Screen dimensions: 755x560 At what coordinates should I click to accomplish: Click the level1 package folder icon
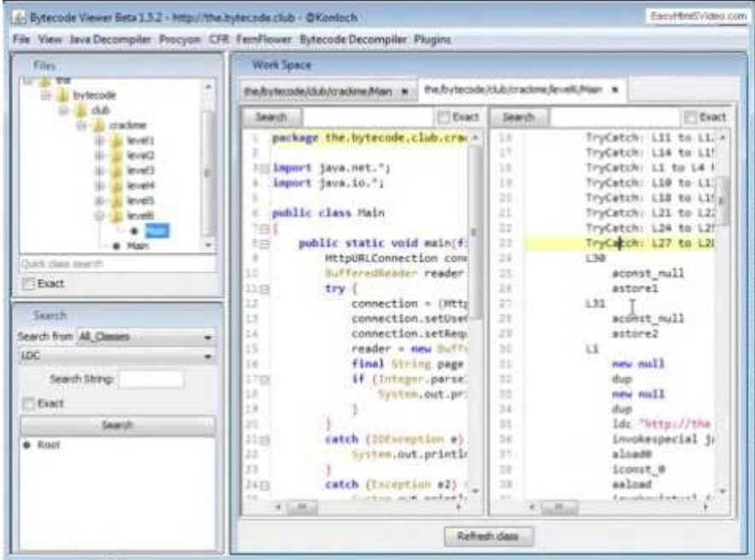click(115, 141)
